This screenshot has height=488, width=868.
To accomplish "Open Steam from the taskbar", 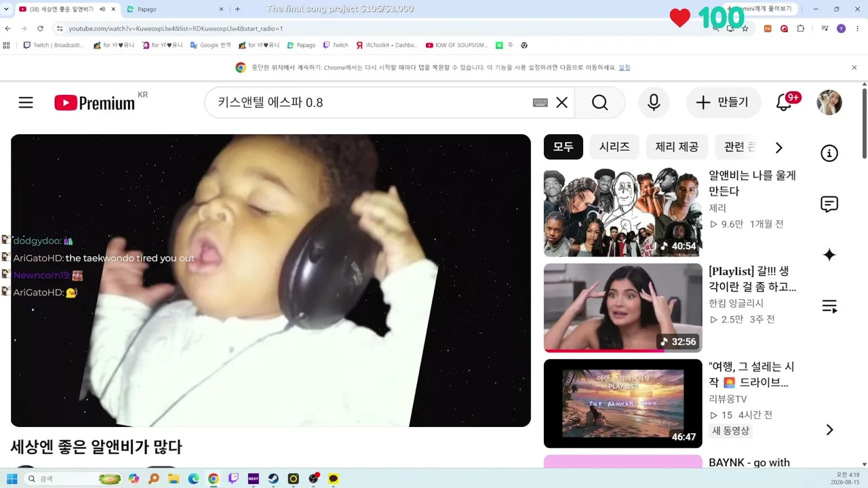I will point(273,479).
